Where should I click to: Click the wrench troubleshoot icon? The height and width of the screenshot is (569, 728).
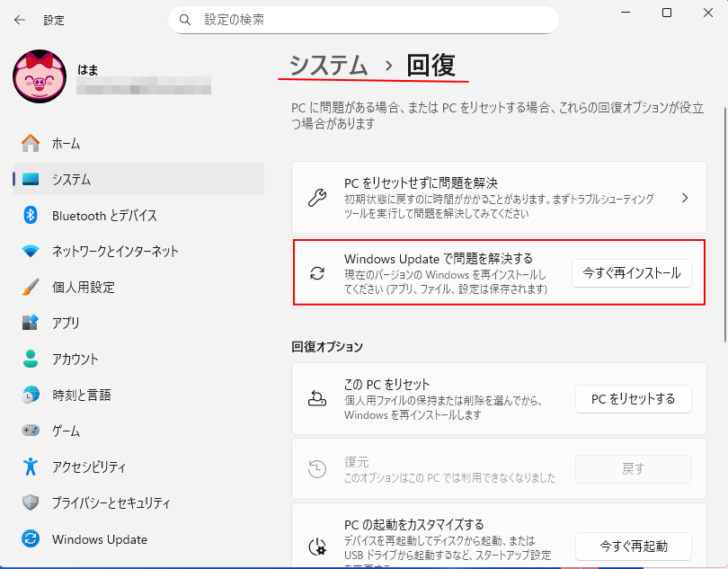317,198
